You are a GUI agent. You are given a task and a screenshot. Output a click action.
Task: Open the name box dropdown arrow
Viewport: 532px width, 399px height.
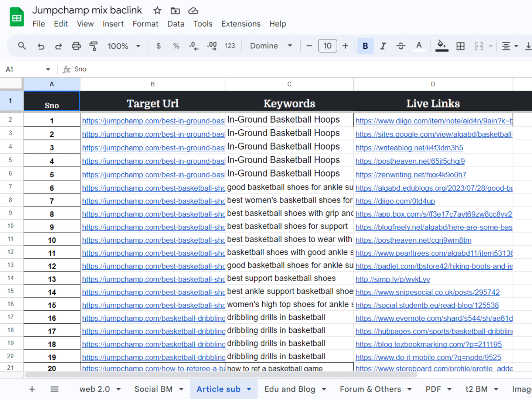point(48,69)
